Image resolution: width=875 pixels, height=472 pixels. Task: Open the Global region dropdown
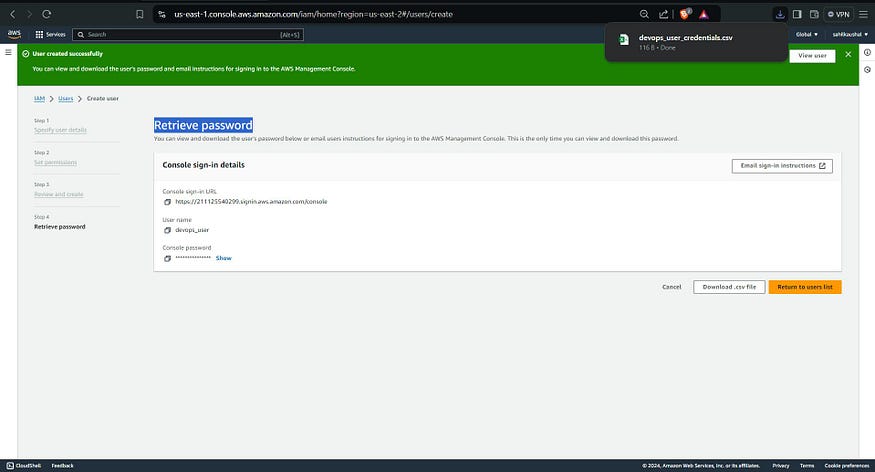(806, 35)
